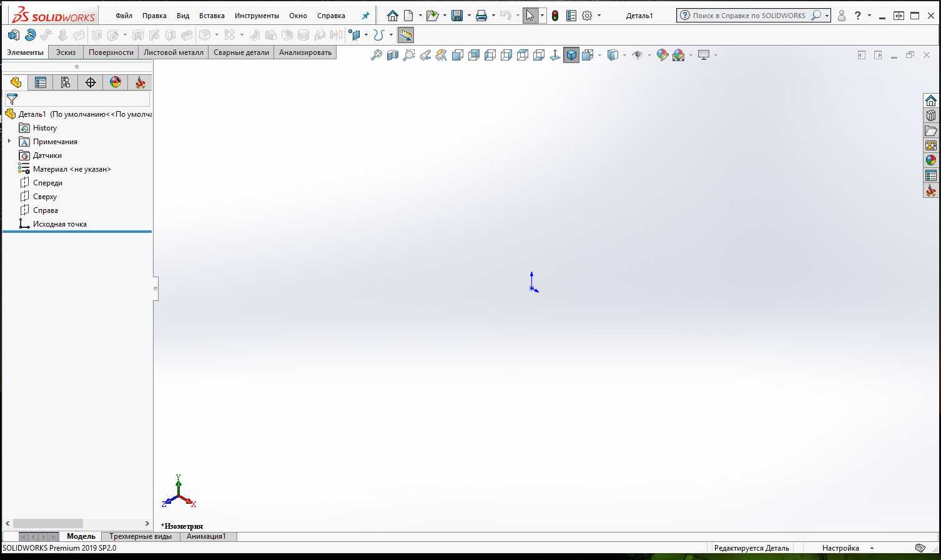Image resolution: width=941 pixels, height=560 pixels.
Task: Select the Спереди plane in tree
Action: [47, 183]
